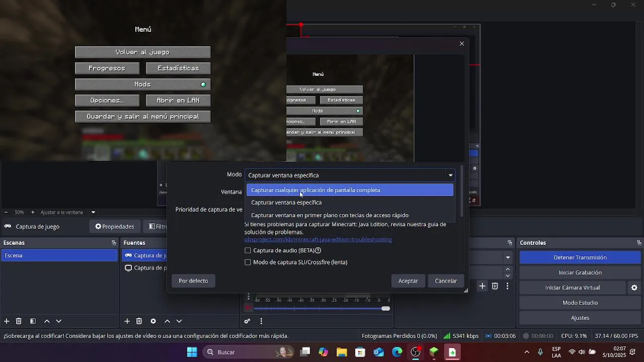Move the source down in the Fuentes toolbar
This screenshot has height=362, width=644.
tap(179, 321)
